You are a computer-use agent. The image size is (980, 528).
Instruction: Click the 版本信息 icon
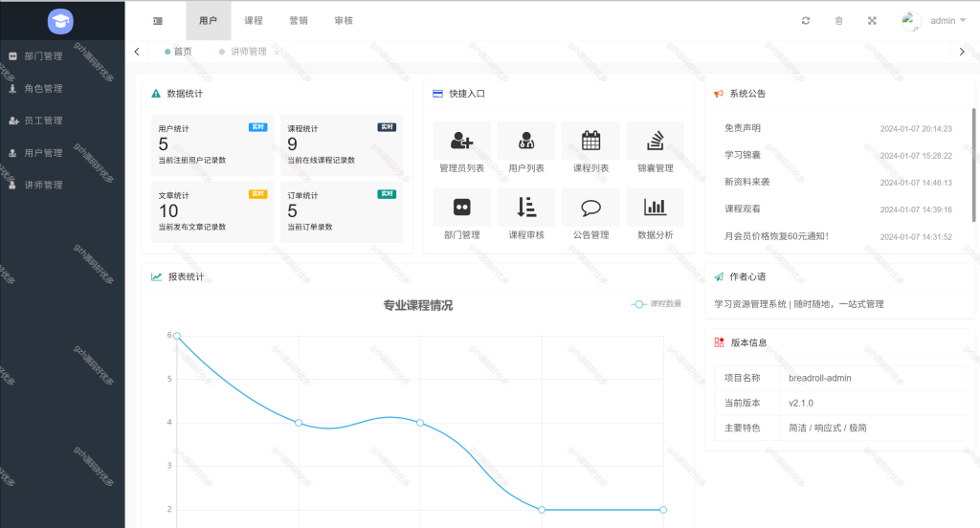(x=720, y=342)
